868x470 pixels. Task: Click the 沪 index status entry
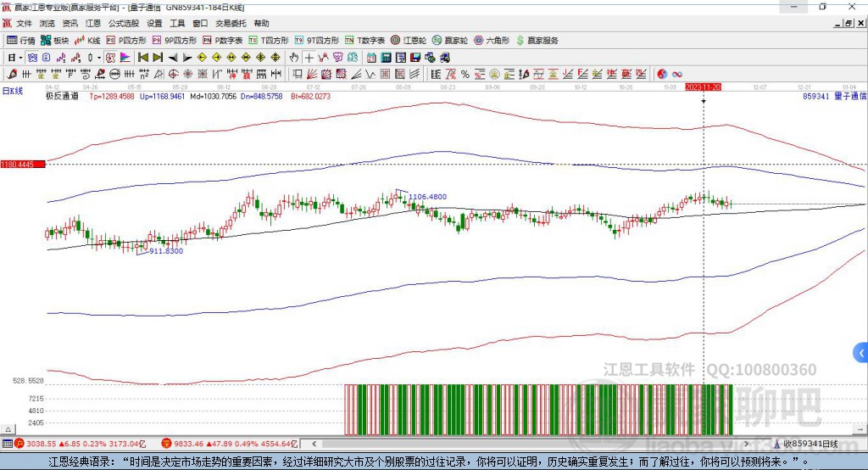pyautogui.click(x=81, y=444)
